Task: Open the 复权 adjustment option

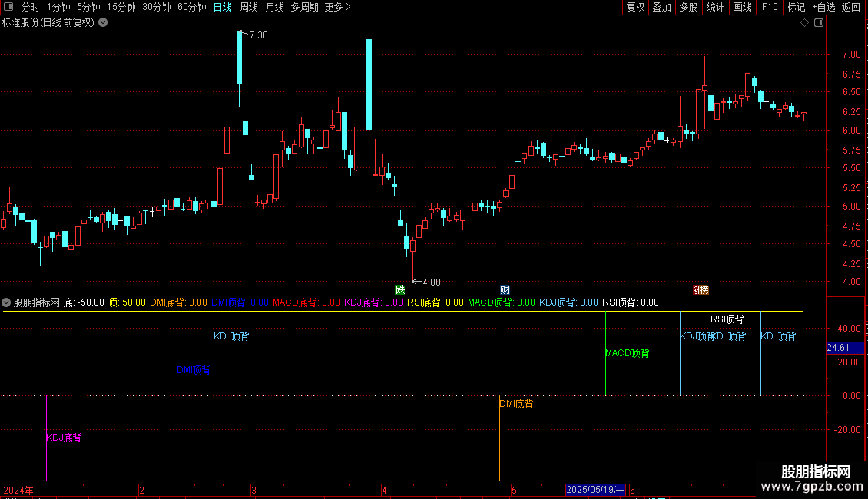Action: click(x=635, y=7)
